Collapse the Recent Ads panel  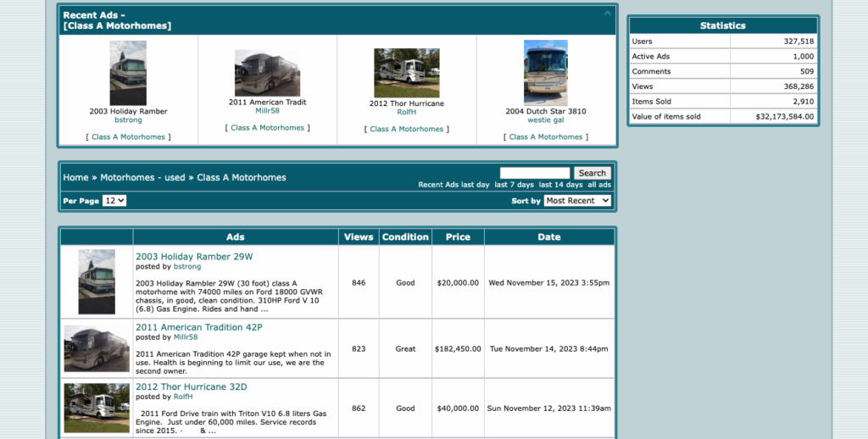click(607, 14)
